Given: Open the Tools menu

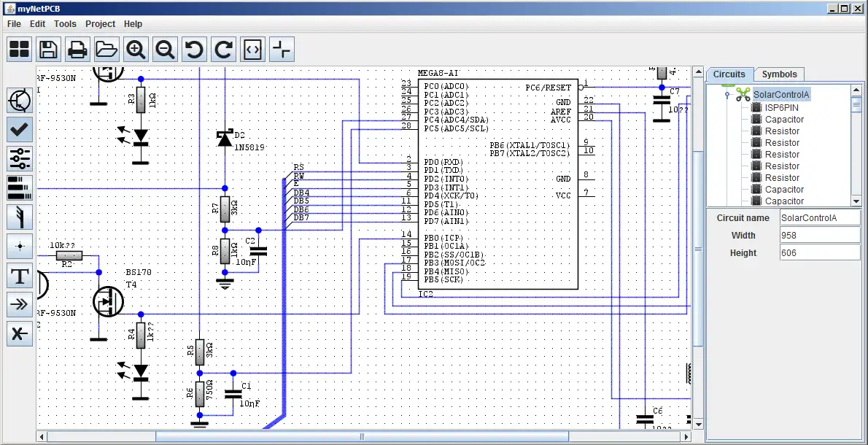Looking at the screenshot, I should click(65, 24).
